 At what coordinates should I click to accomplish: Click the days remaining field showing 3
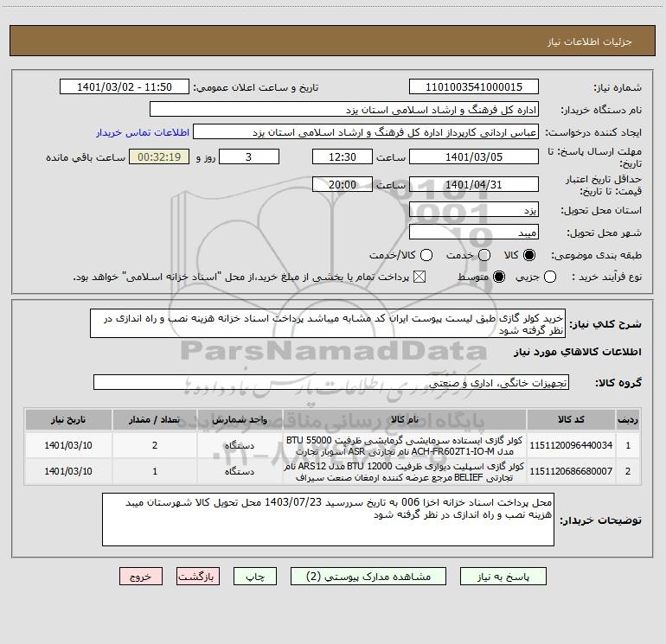[x=249, y=156]
